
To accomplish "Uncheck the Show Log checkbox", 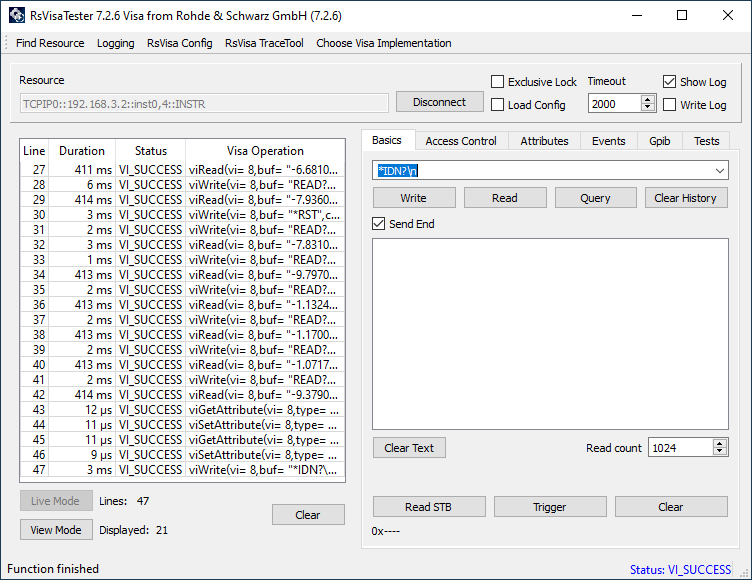I will [x=670, y=82].
